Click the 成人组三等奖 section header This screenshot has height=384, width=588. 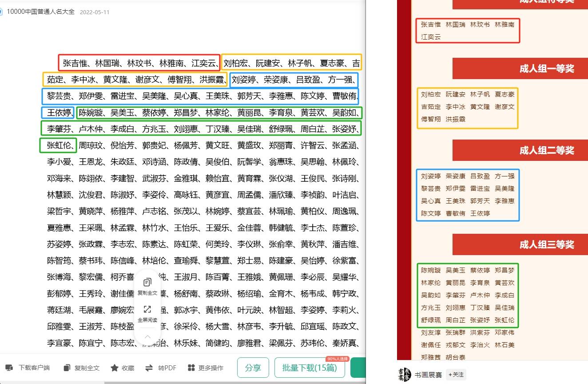[546, 244]
